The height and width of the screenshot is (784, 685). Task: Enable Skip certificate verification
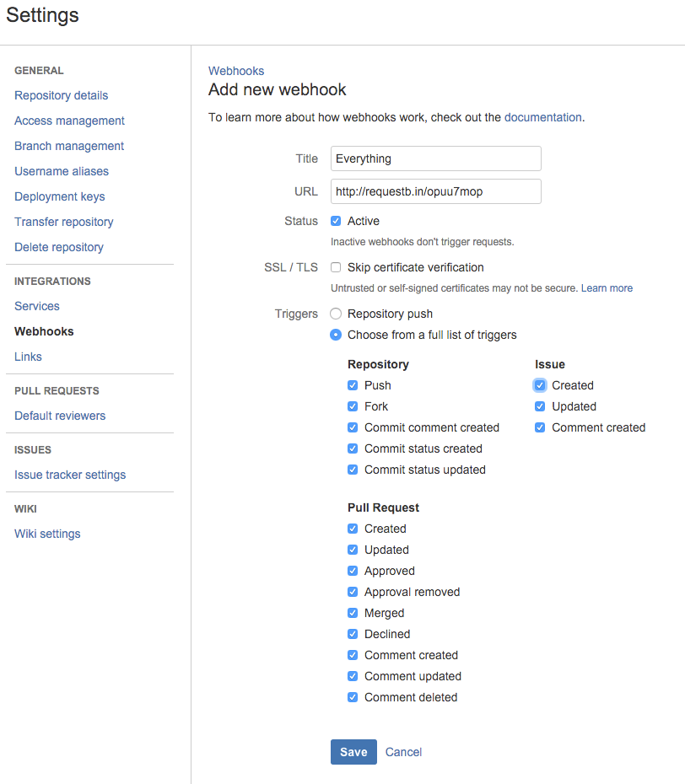(x=336, y=267)
